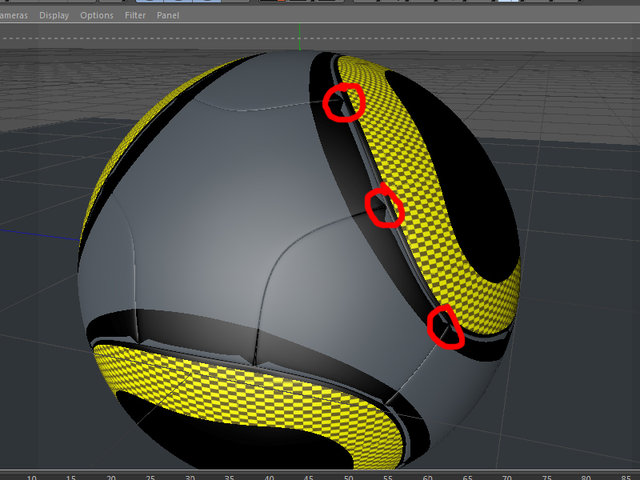The height and width of the screenshot is (480, 640).
Task: Select the green Y-axis handle above the ball
Action: [300, 37]
